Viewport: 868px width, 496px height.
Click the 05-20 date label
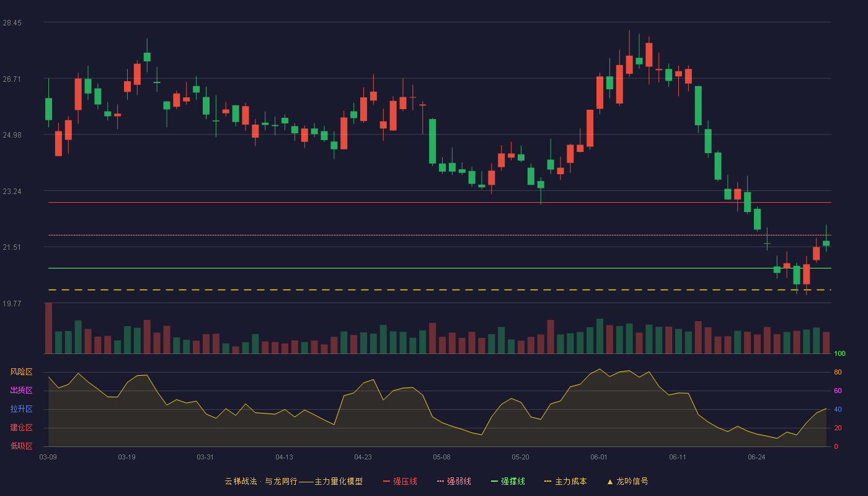(x=520, y=457)
